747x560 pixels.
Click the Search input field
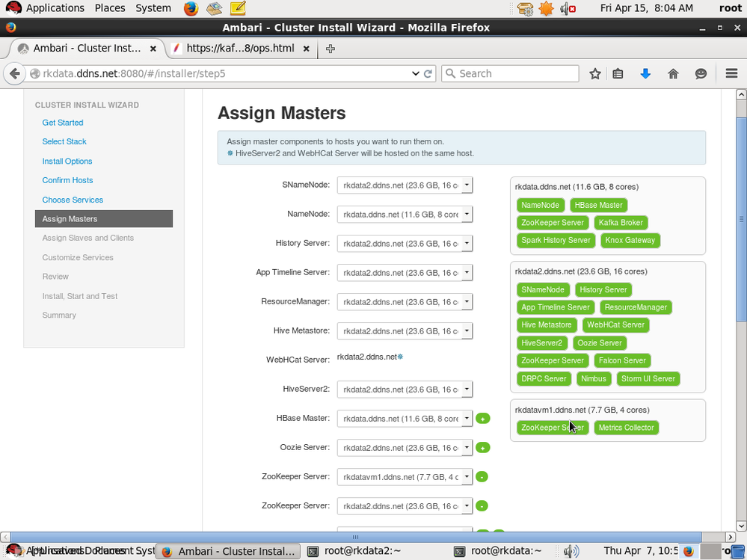click(510, 73)
